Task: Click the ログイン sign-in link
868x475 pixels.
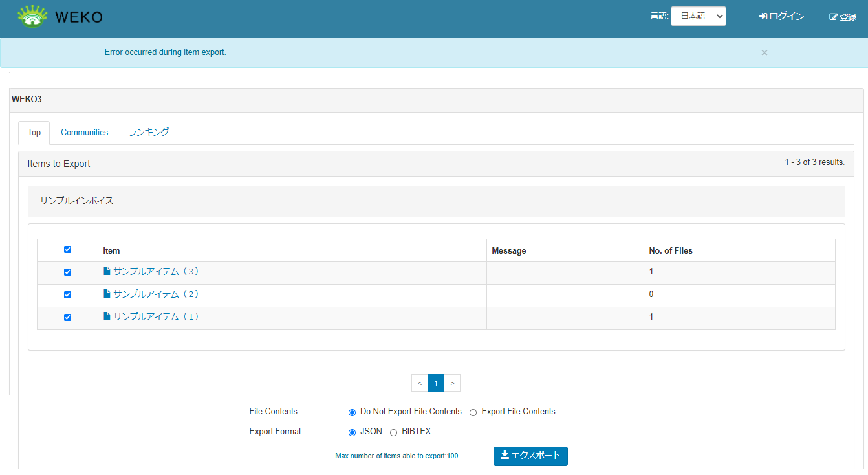Action: pos(782,17)
